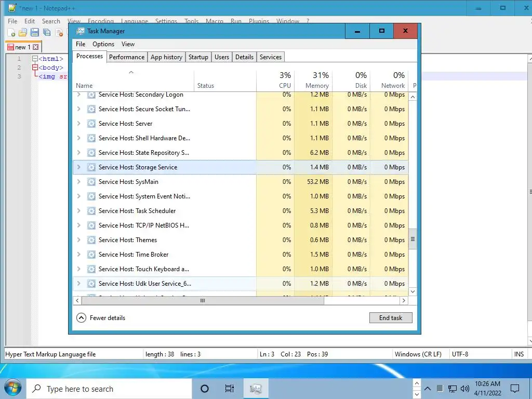Collapse the html fold marker on line 1
The image size is (532, 399).
click(x=35, y=59)
